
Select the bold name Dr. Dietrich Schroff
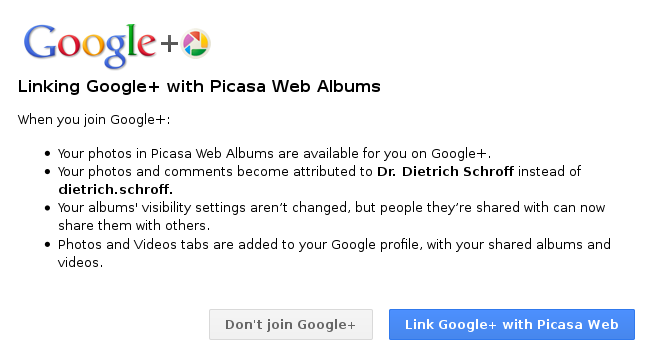click(445, 171)
